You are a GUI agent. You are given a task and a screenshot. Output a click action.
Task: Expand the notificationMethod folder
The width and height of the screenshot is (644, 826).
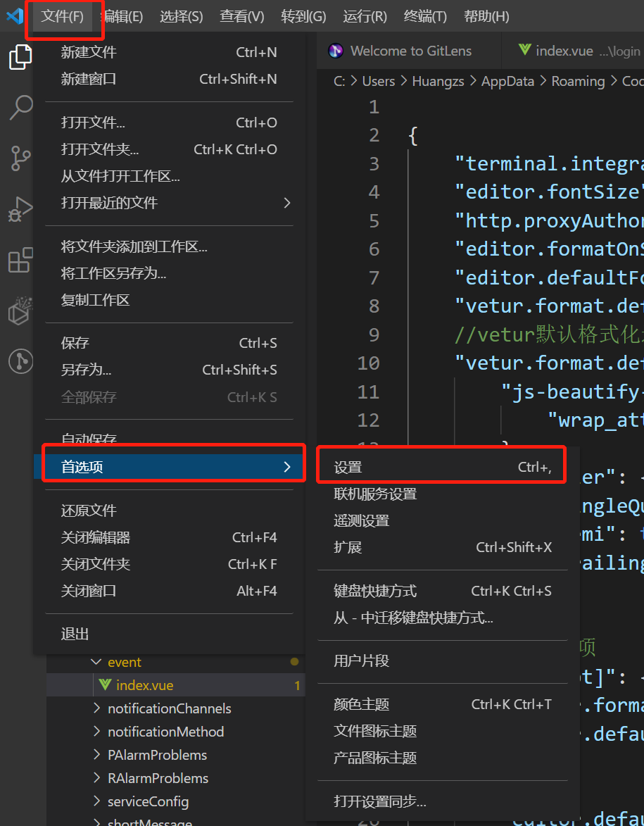point(175,732)
